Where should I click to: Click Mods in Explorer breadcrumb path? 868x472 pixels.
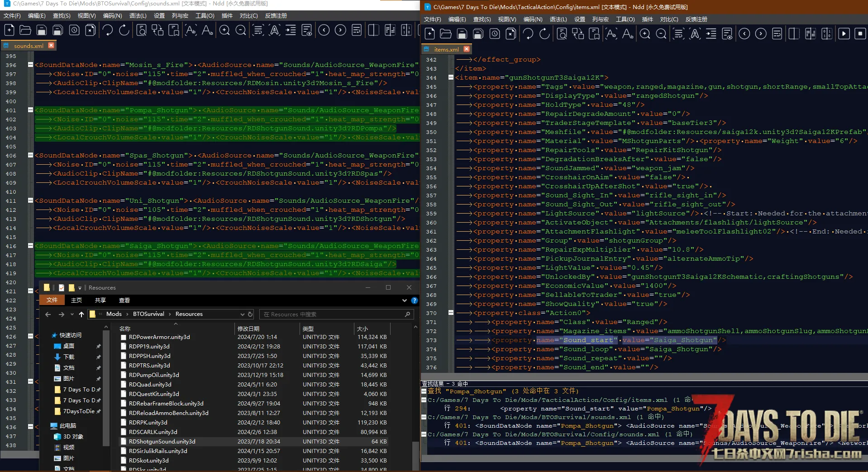coord(114,314)
